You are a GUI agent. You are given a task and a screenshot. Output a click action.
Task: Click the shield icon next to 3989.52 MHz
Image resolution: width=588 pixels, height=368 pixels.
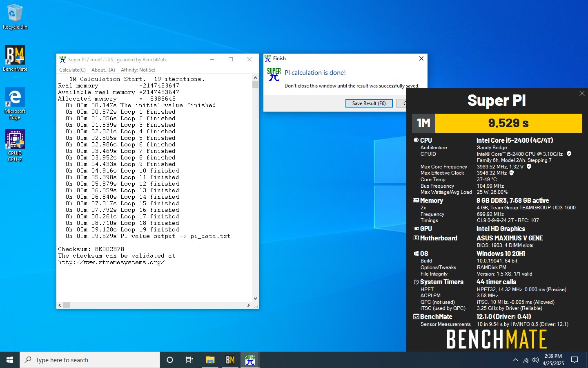coord(529,166)
